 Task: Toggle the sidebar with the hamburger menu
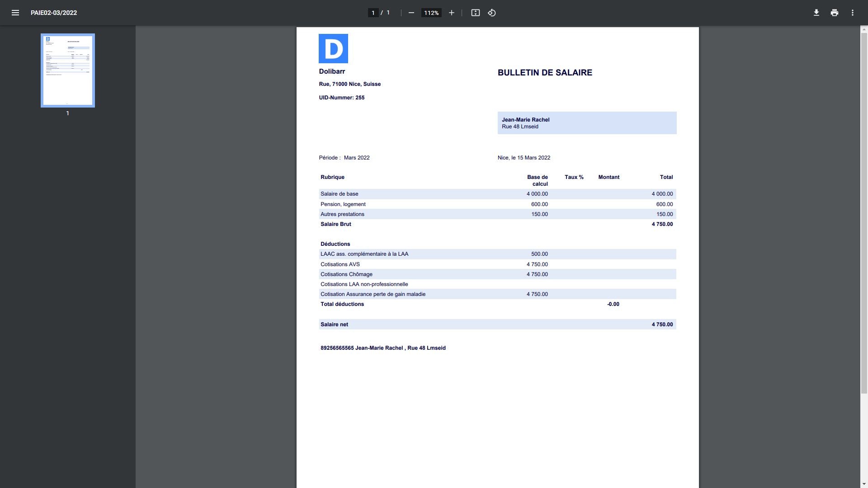pos(15,13)
